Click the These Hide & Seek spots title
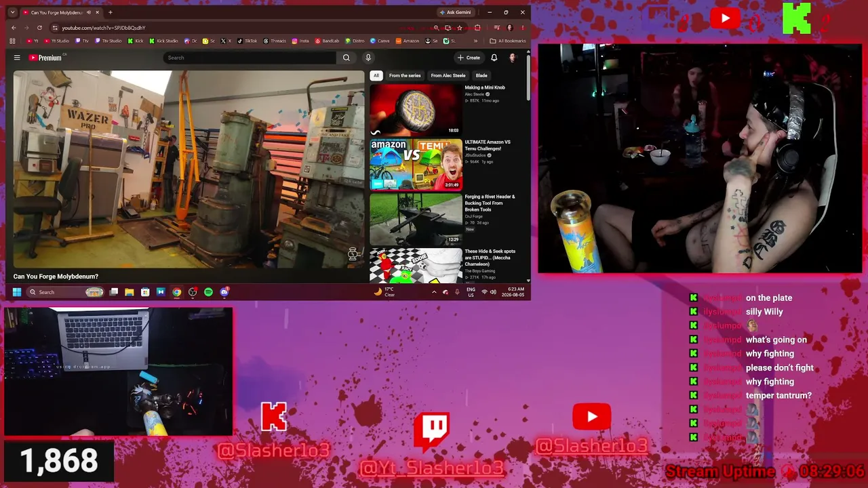The width and height of the screenshot is (868, 488). tap(490, 258)
